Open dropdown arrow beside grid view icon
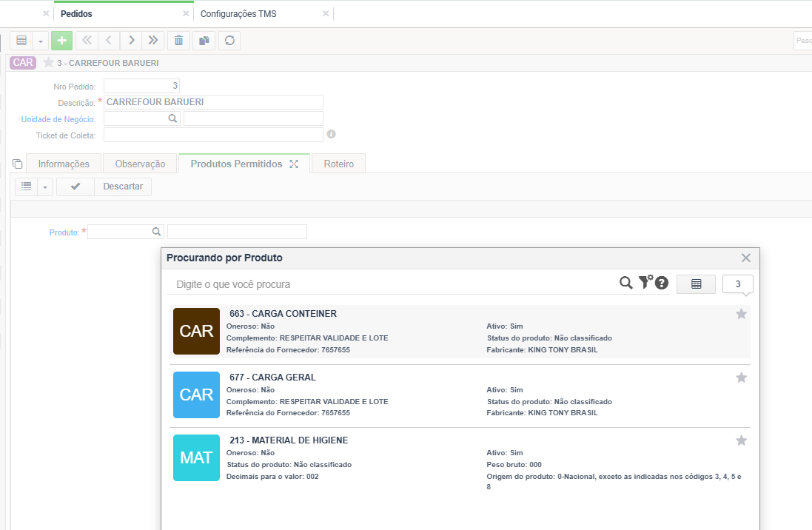Image resolution: width=812 pixels, height=530 pixels. 41,41
